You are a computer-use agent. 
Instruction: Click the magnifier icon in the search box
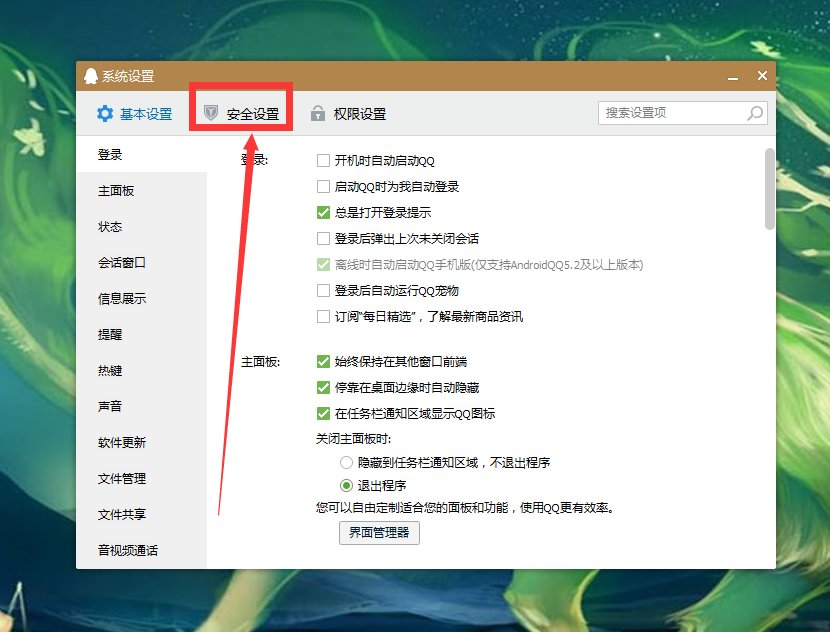(755, 113)
